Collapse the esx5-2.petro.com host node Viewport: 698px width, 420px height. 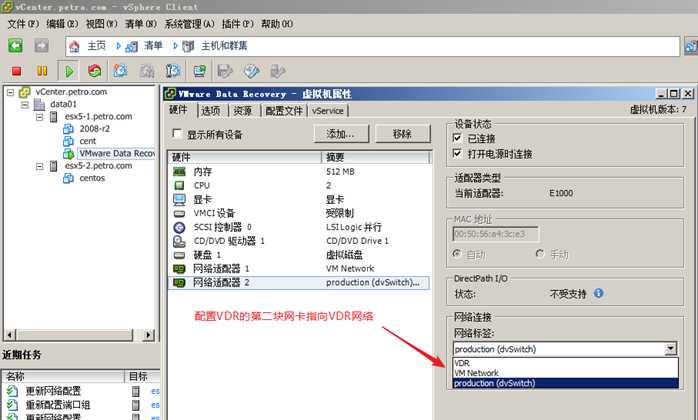point(40,166)
